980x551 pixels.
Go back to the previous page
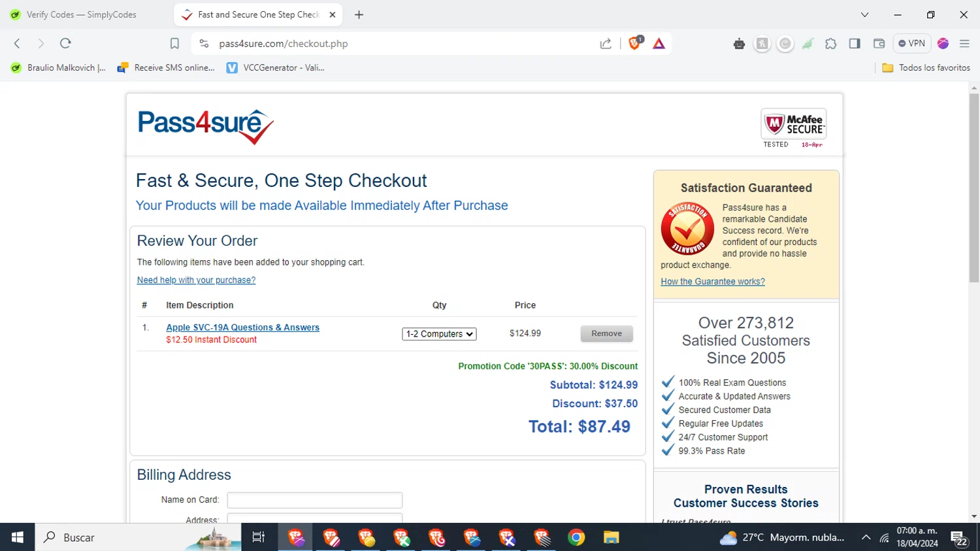tap(18, 44)
